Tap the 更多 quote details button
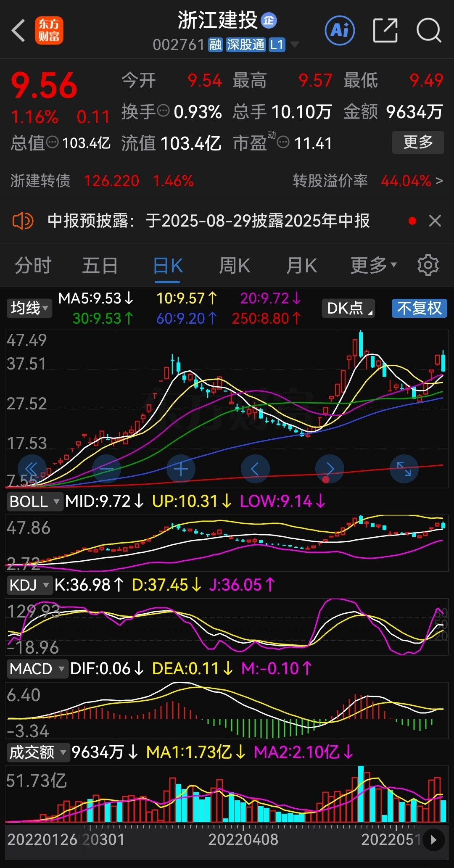 (x=418, y=142)
